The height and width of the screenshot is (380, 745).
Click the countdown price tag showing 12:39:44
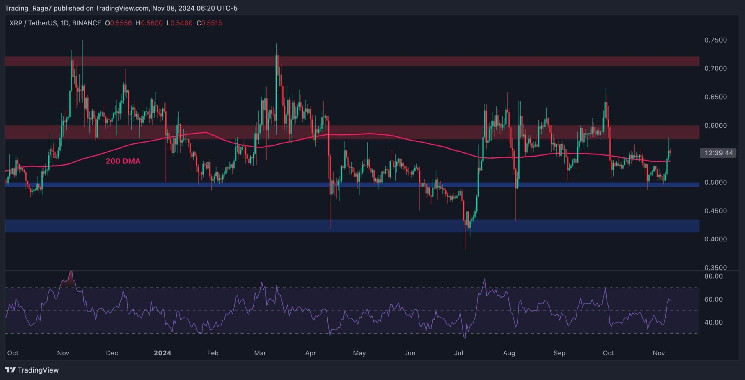pos(718,152)
